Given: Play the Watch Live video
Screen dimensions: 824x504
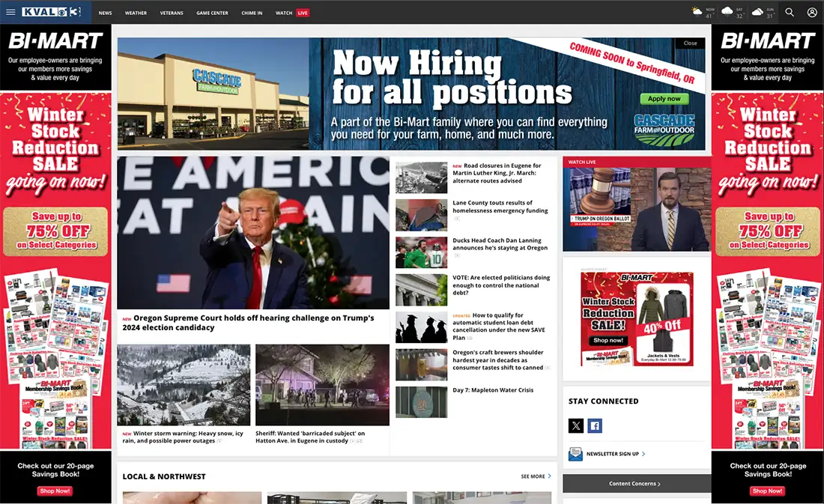Looking at the screenshot, I should click(637, 209).
